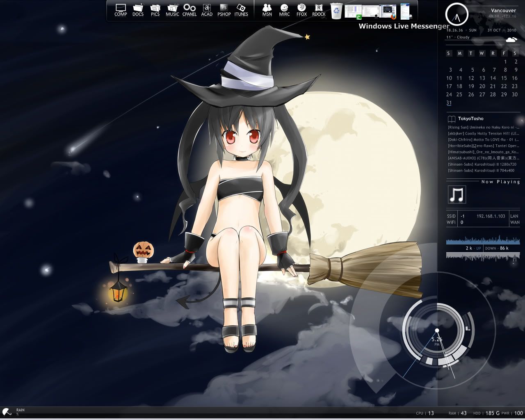Click the PWR 100 battery readout
This screenshot has width=525, height=420.
pos(512,413)
